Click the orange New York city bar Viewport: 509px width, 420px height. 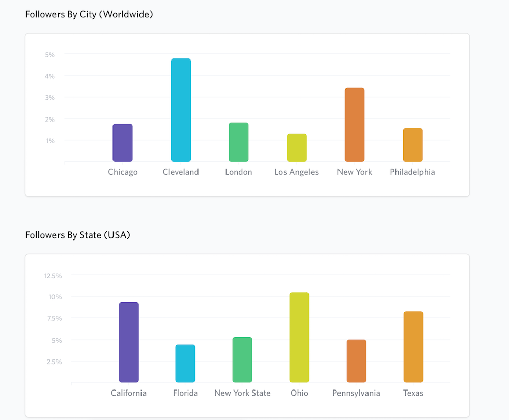(x=354, y=125)
